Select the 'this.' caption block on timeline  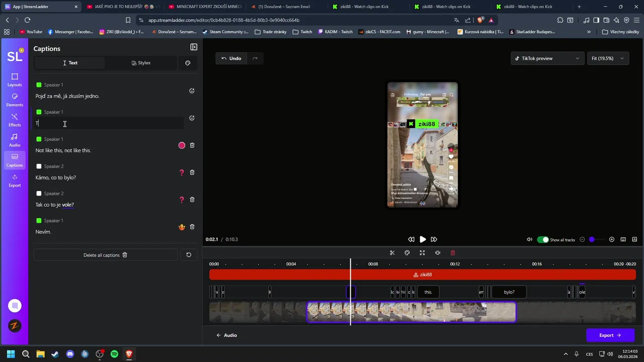(x=428, y=292)
